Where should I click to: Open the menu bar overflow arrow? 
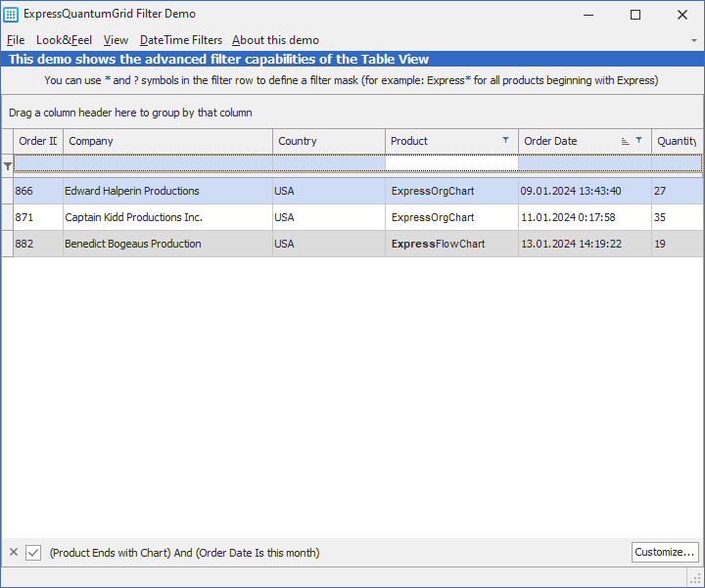pos(694,40)
